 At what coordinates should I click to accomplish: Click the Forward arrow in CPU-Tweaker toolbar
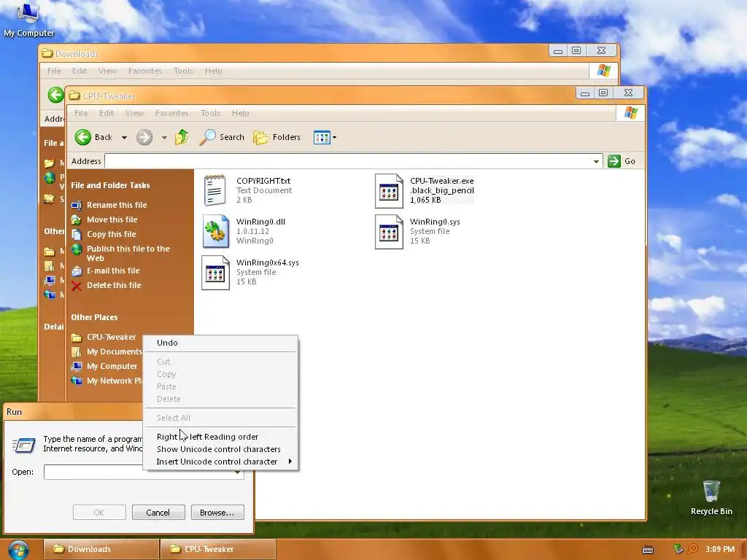pyautogui.click(x=144, y=137)
